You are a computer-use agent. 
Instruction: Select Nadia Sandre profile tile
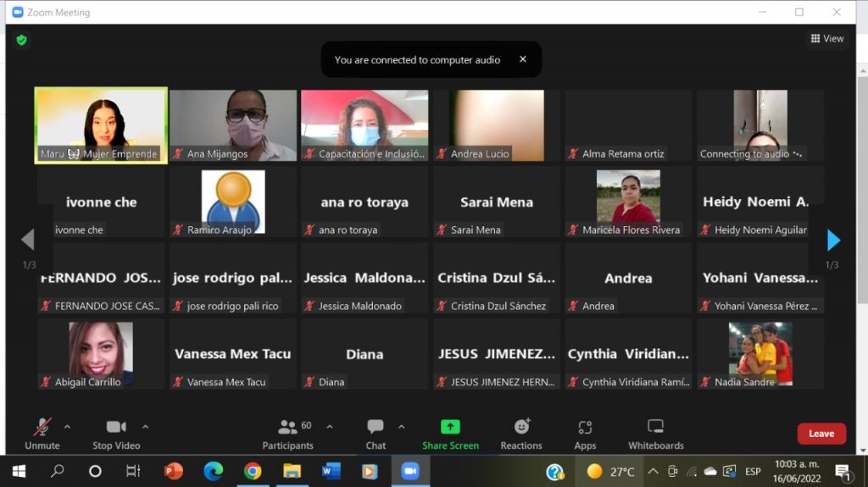pos(760,354)
